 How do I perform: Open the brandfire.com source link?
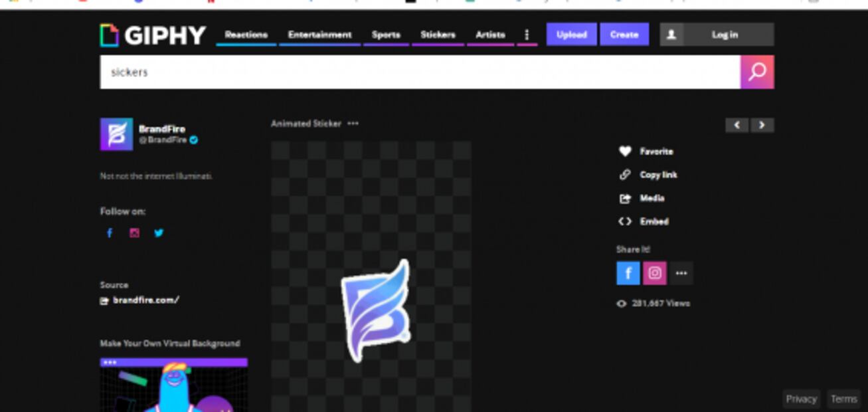(x=145, y=300)
